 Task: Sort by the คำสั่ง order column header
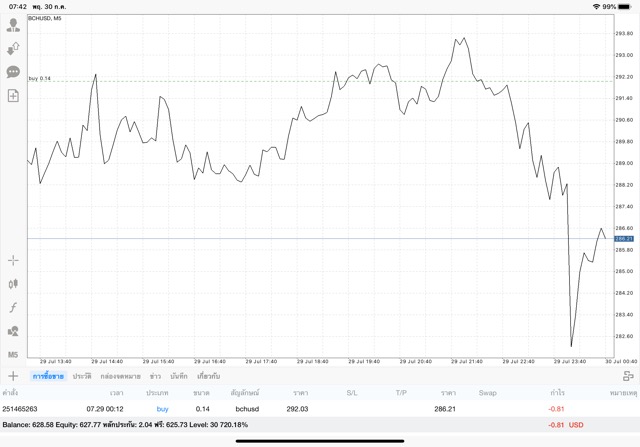click(x=10, y=393)
